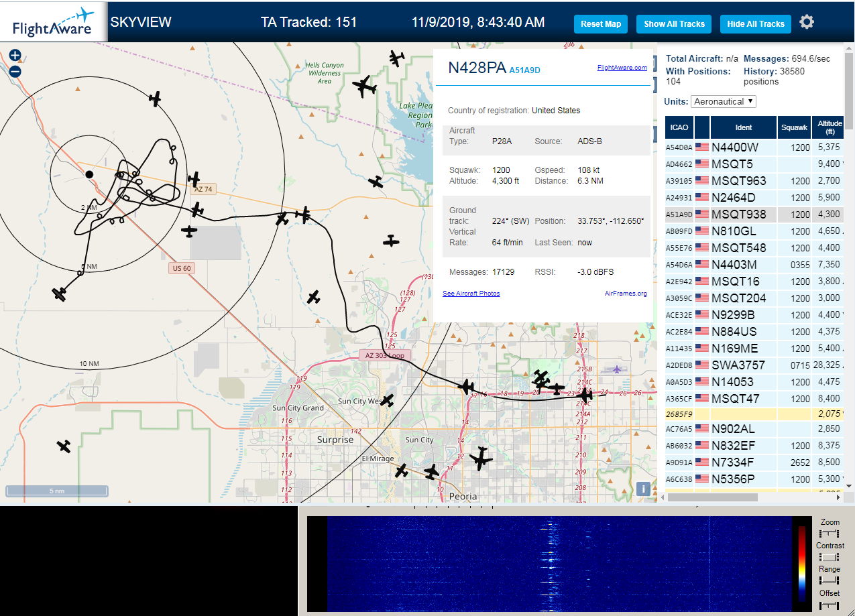The height and width of the screenshot is (616, 855).
Task: Select the N4400W row in the table
Action: 754,147
